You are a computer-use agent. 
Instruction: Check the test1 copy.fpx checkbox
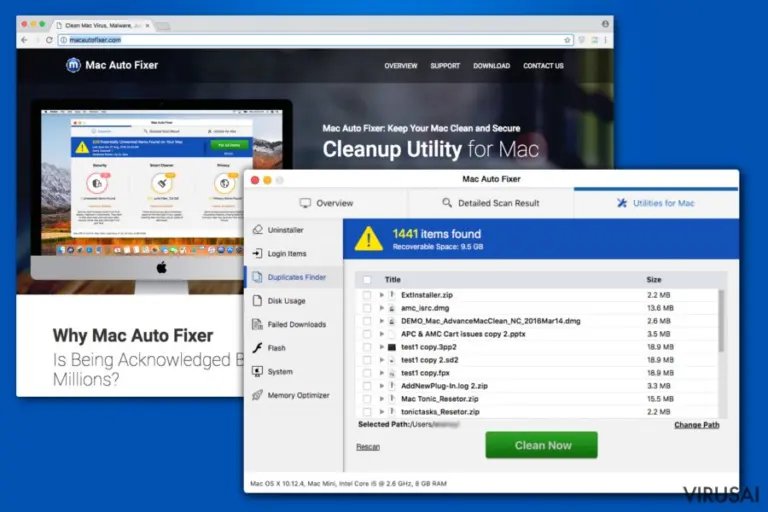pos(367,373)
